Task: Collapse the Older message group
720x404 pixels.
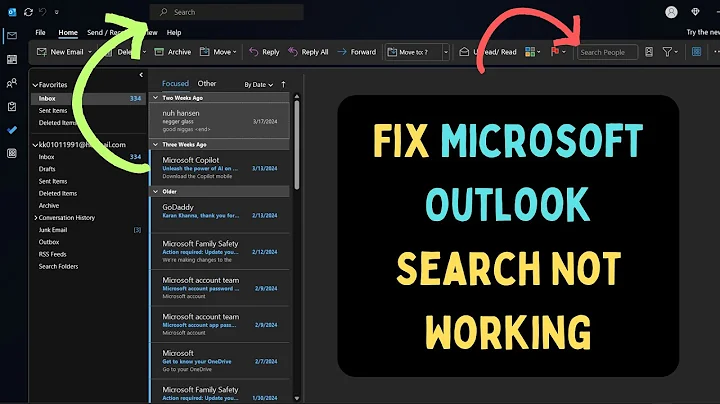Action: click(x=156, y=191)
